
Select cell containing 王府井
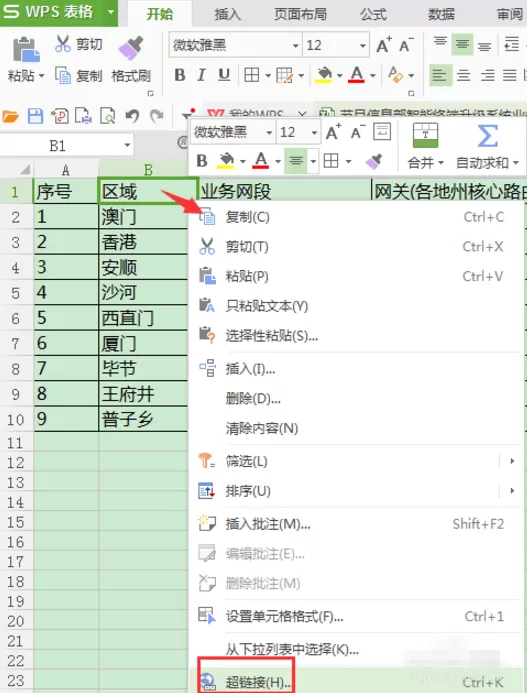143,393
